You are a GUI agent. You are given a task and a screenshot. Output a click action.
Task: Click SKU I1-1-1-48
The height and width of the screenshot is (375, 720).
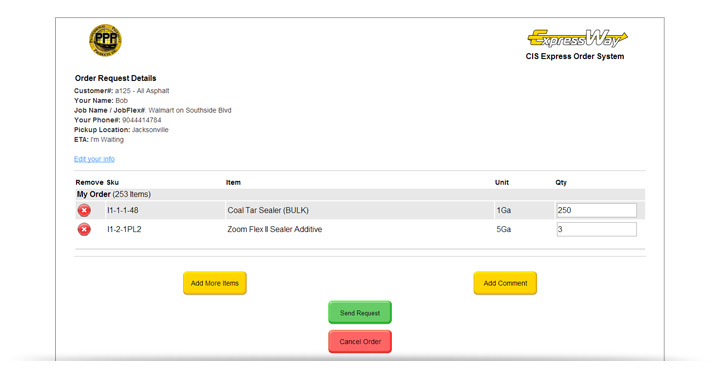pos(123,210)
